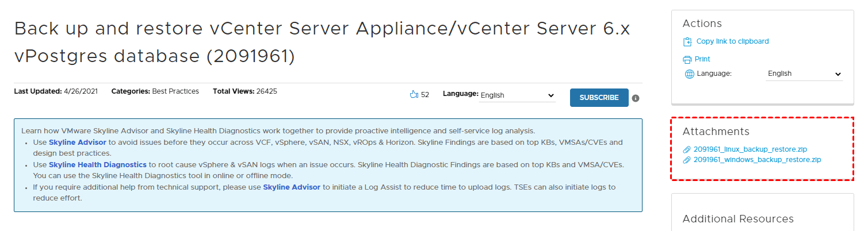Click the Best Practices category text
Image resolution: width=868 pixels, height=231 pixels.
tap(175, 91)
